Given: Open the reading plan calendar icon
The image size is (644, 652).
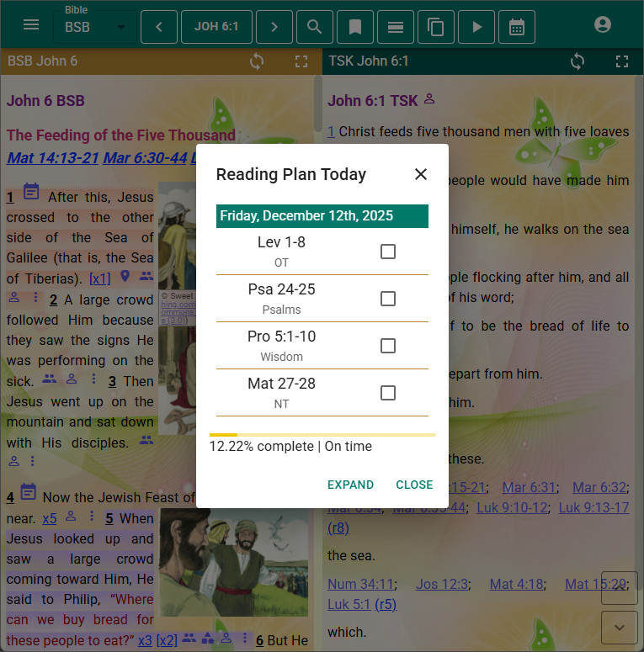Looking at the screenshot, I should coord(517,27).
